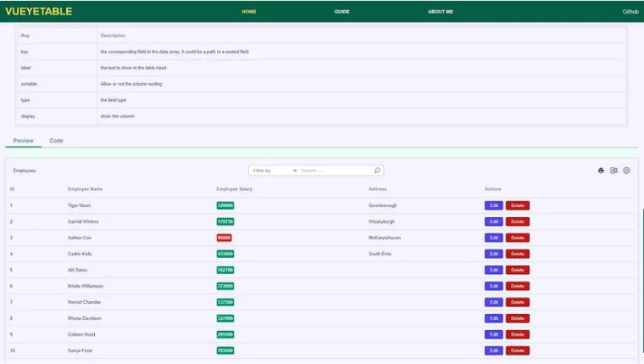Image resolution: width=644 pixels, height=364 pixels.
Task: Sort by Employee Name column header
Action: tap(85, 189)
